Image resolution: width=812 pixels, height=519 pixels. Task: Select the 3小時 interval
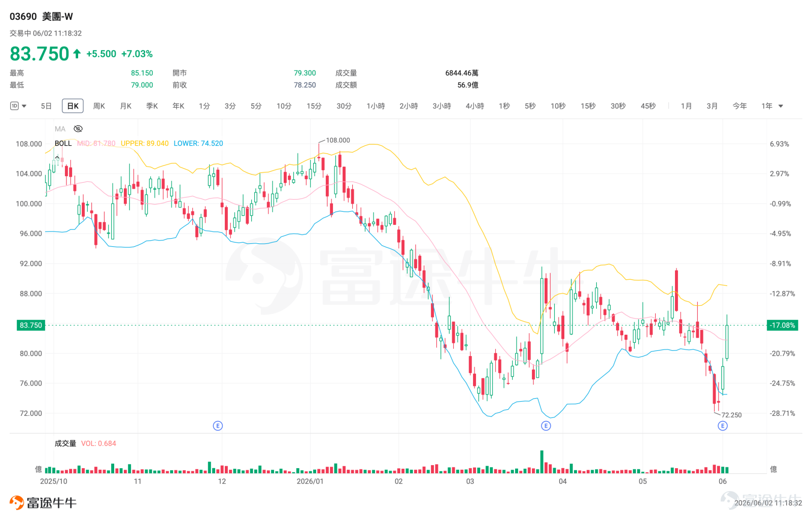point(442,106)
